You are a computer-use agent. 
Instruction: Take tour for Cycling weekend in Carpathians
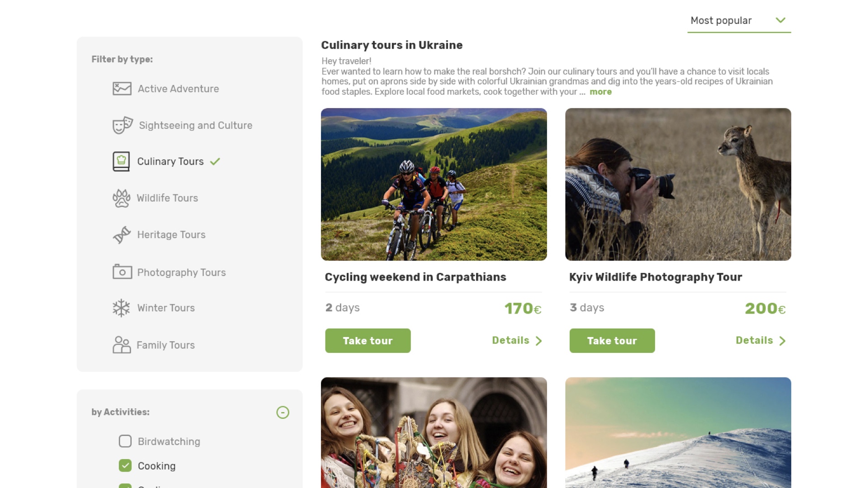368,341
